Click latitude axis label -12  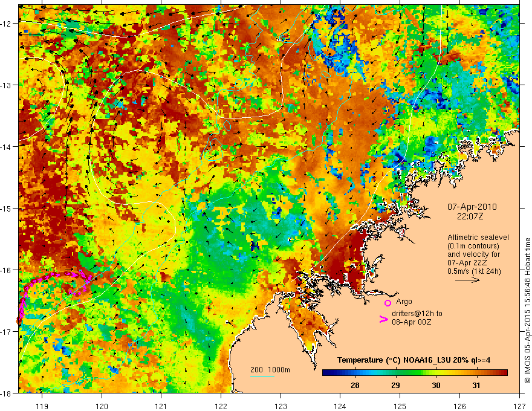coord(7,24)
